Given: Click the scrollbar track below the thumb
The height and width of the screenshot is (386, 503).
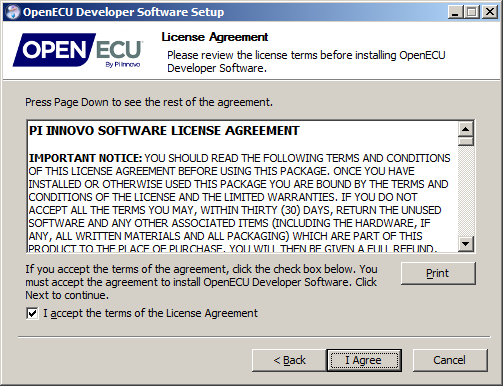Looking at the screenshot, I should coord(466,192).
